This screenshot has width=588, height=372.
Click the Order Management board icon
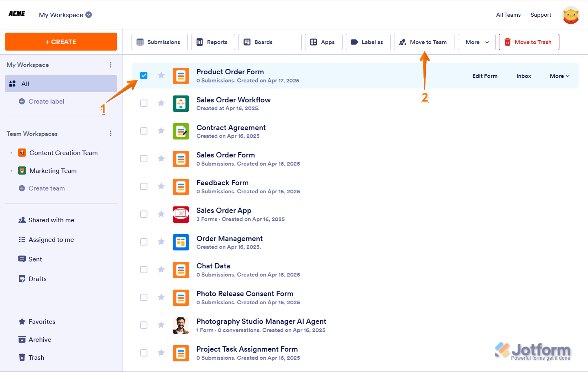(180, 242)
